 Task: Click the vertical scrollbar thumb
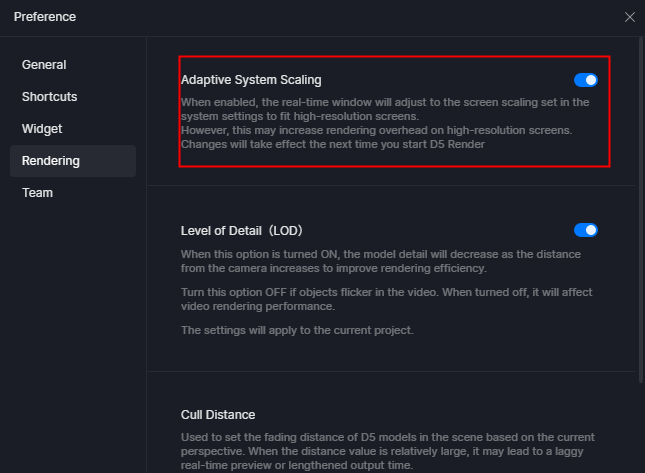pyautogui.click(x=641, y=210)
